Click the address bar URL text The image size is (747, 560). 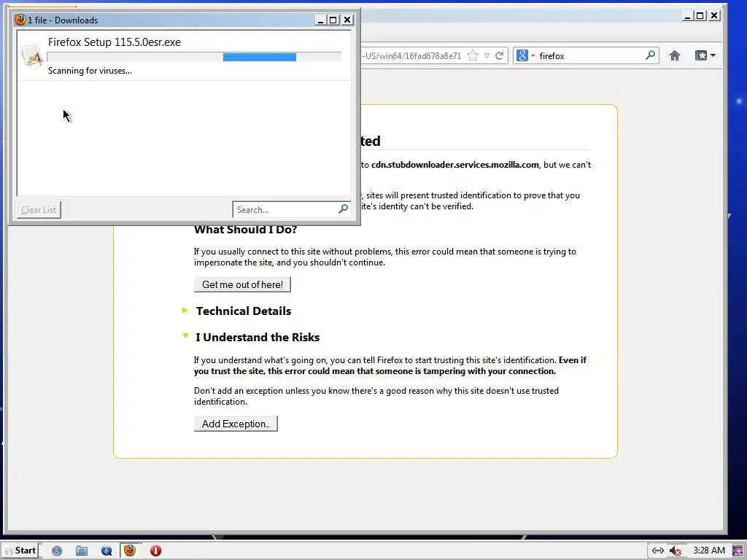click(411, 55)
